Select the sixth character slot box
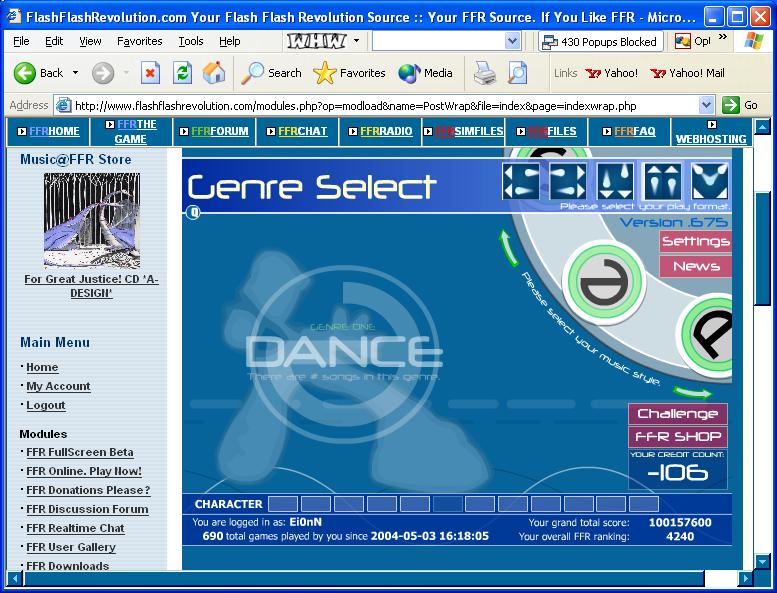 coord(448,504)
